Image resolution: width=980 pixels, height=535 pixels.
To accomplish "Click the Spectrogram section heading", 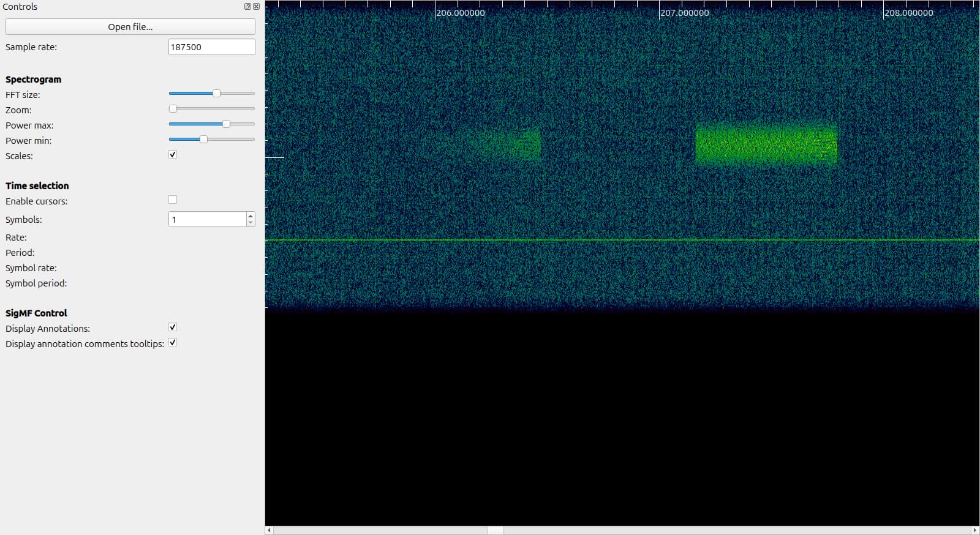I will tap(33, 80).
